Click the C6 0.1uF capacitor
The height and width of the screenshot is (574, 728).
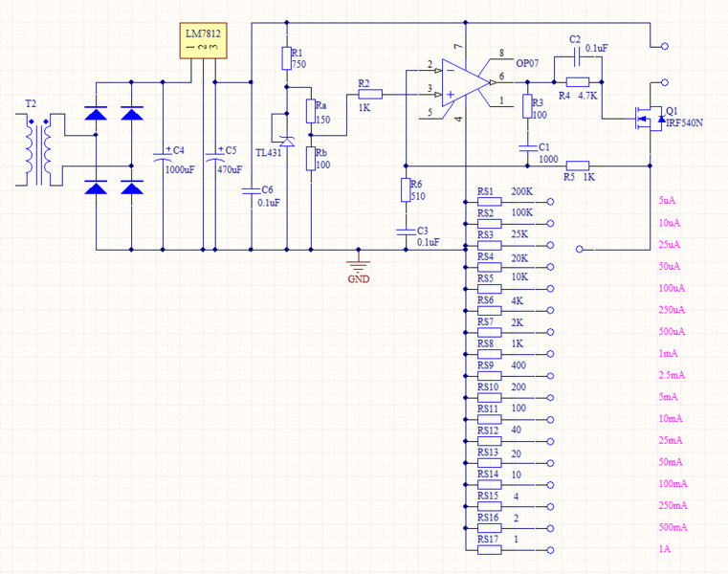click(x=251, y=190)
